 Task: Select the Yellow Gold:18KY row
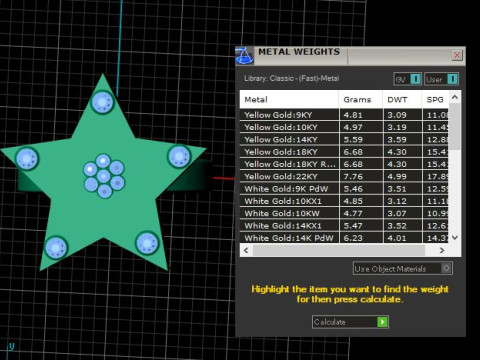344,152
